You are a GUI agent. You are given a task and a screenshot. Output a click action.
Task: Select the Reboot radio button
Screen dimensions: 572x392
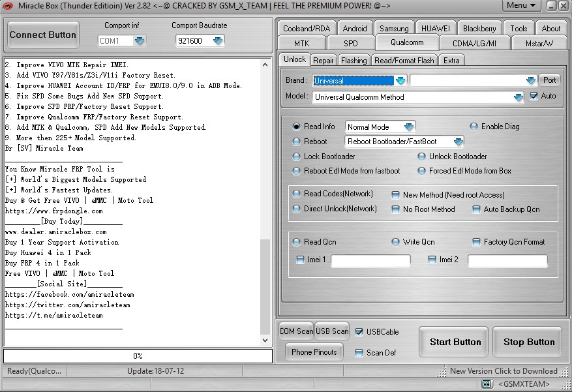[x=297, y=142]
